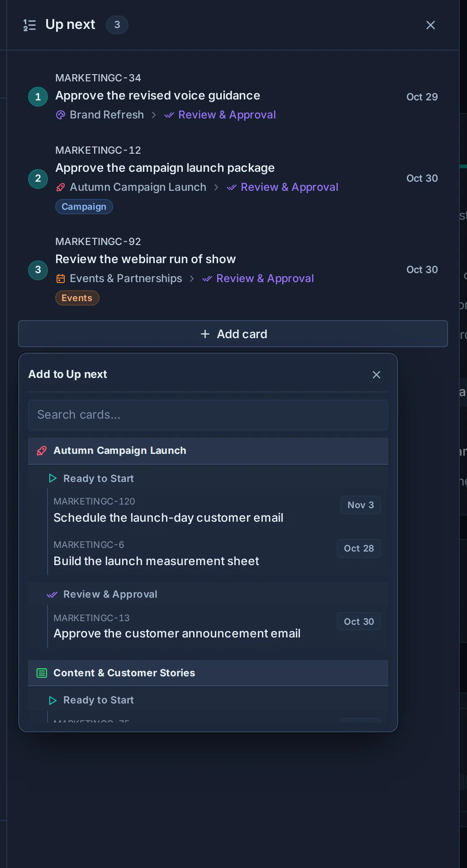Click the rocket icon in Autumn Campaign Launch group header
Image resolution: width=467 pixels, height=868 pixels.
(x=42, y=451)
